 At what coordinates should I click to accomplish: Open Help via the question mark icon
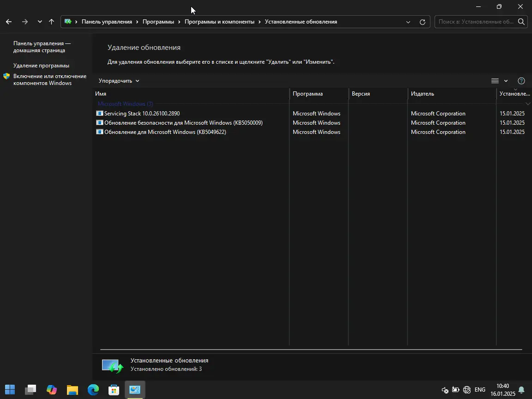coord(521,80)
